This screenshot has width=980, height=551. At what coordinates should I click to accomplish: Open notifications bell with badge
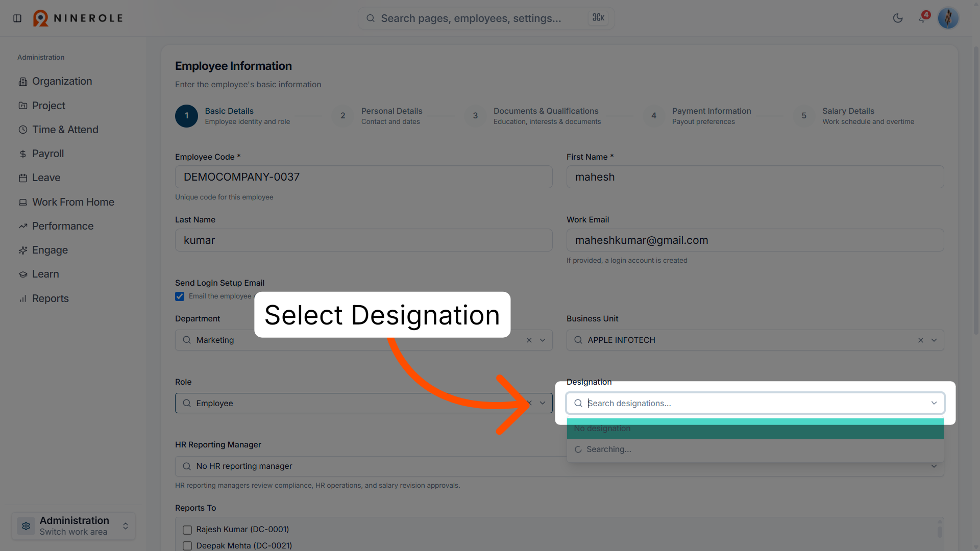pos(923,18)
